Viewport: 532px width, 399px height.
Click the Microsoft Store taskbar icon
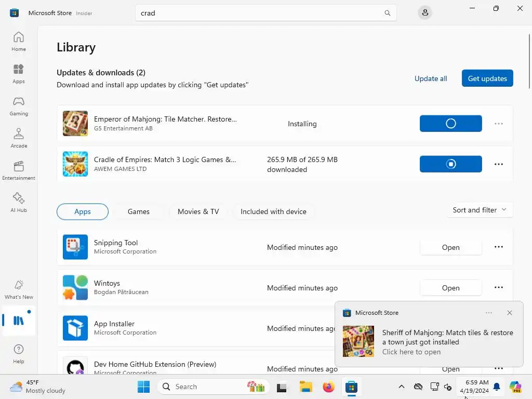[352, 387]
